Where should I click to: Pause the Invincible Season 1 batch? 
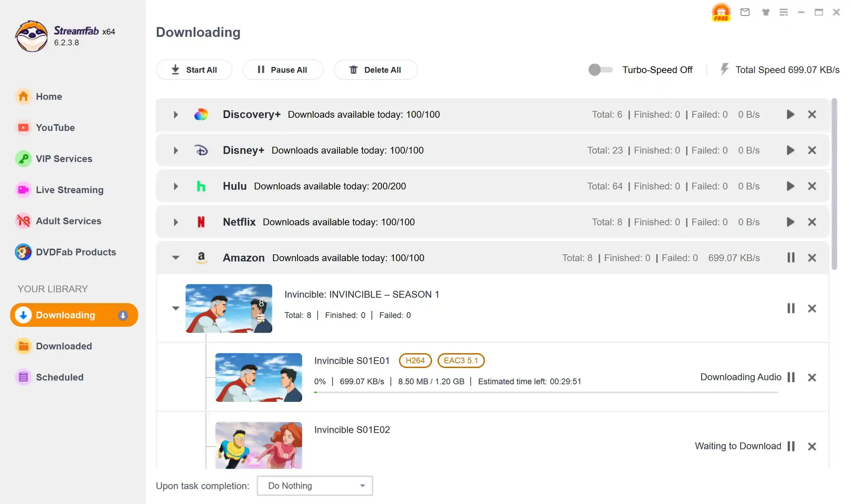coord(791,308)
